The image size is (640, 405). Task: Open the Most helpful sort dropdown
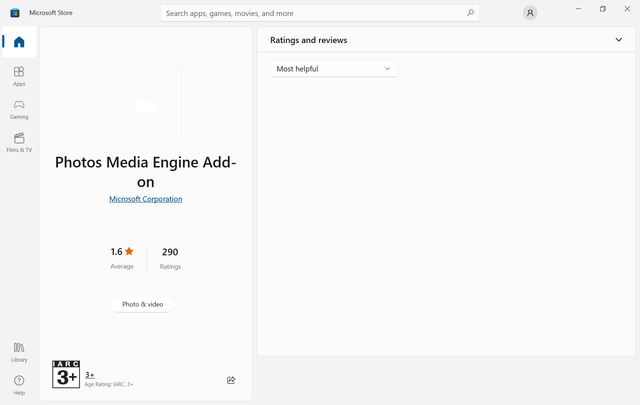coord(334,69)
